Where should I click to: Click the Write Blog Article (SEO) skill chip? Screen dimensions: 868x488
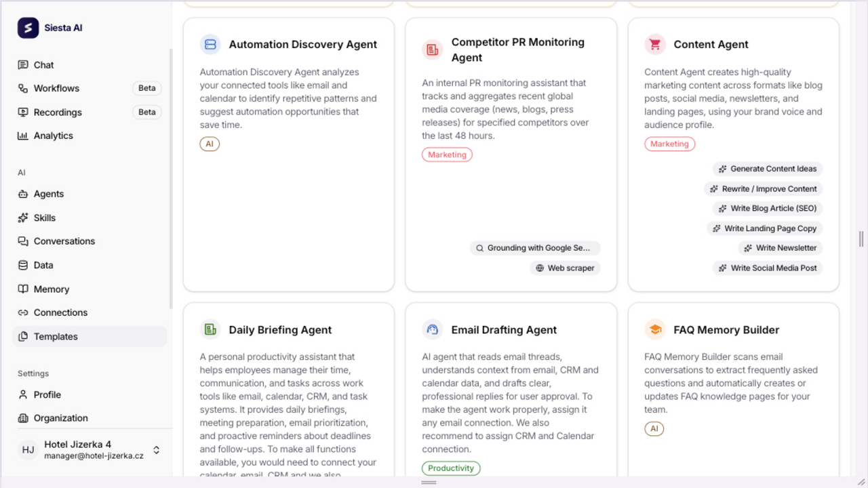pos(768,209)
